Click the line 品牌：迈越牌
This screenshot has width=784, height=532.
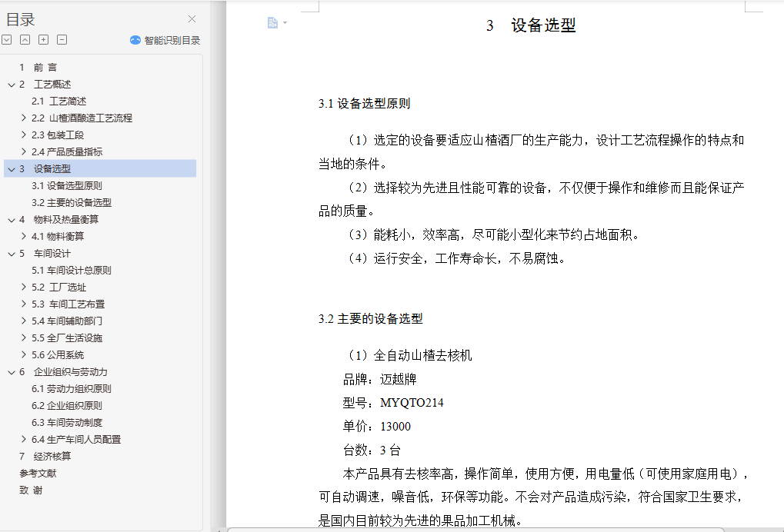point(380,380)
